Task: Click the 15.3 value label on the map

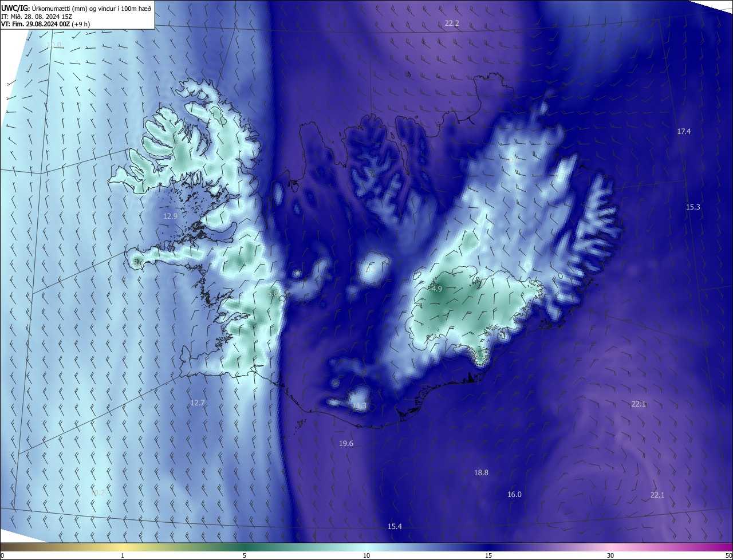Action: click(x=693, y=207)
